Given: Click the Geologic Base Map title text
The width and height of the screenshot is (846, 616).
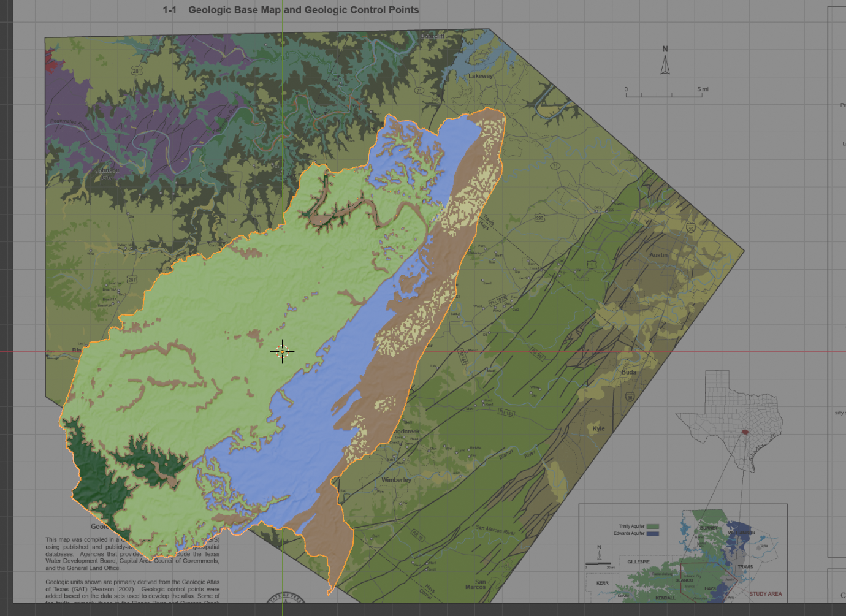Looking at the screenshot, I should pyautogui.click(x=303, y=10).
